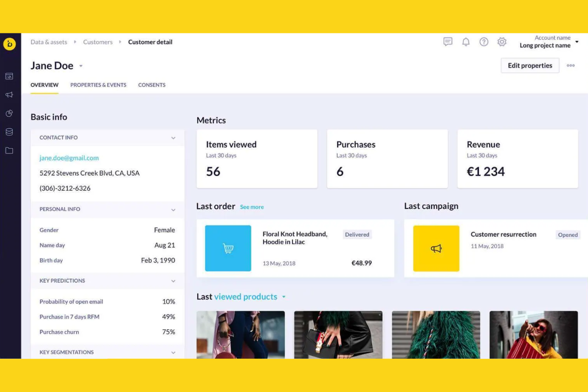Open See more next to Last order

coord(251,207)
